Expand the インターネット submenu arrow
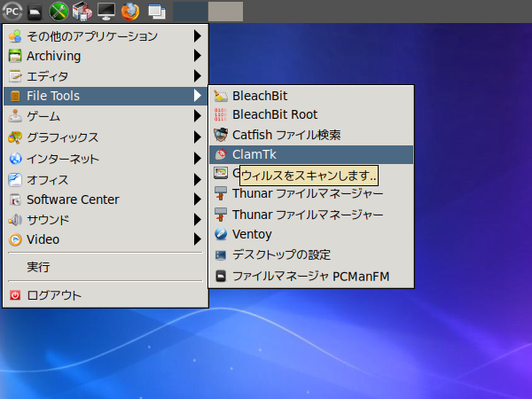 pyautogui.click(x=198, y=159)
